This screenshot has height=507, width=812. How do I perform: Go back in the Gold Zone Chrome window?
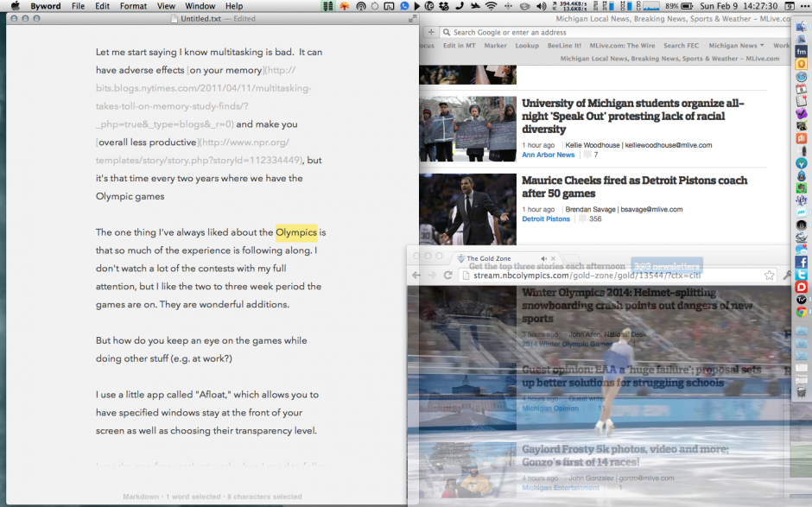click(416, 276)
